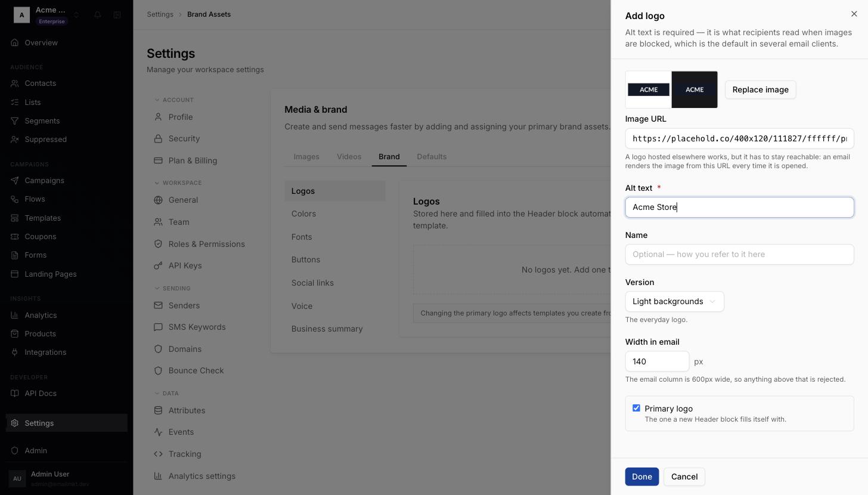This screenshot has width=868, height=495.
Task: Click the Tracking code icon
Action: pyautogui.click(x=158, y=454)
